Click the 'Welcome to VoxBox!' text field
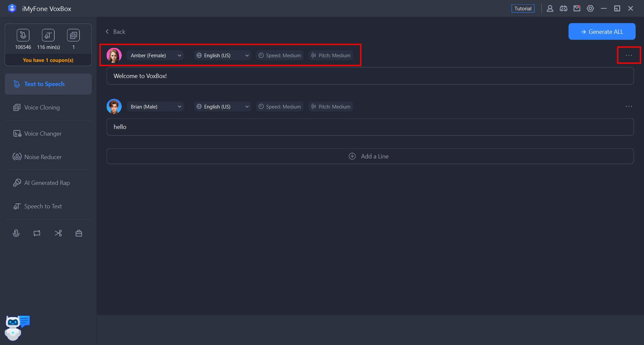644x345 pixels. click(x=370, y=76)
